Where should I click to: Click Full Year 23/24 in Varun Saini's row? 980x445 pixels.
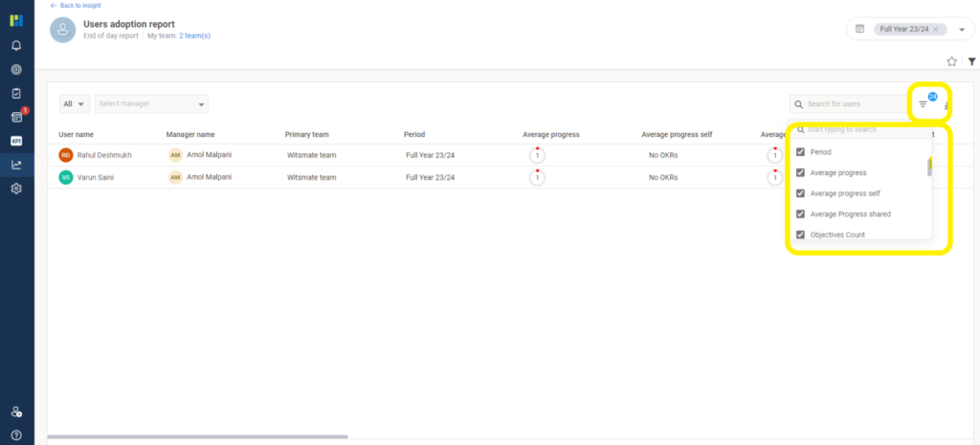431,177
